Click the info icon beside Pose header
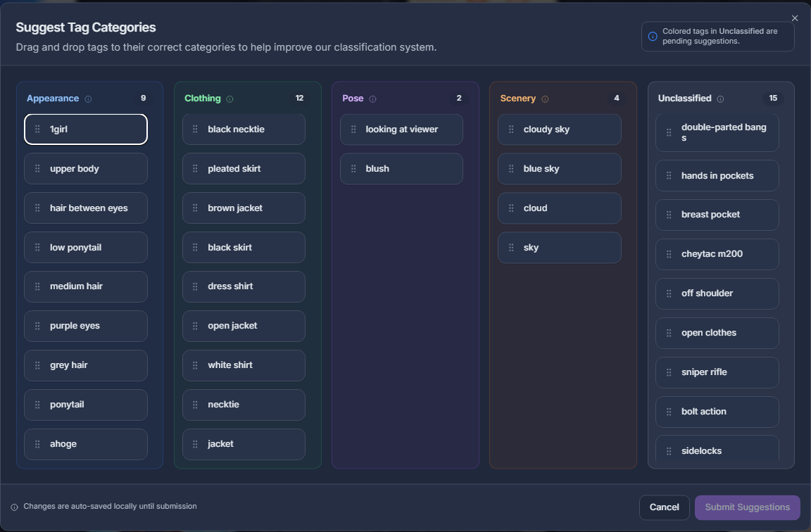 coord(373,99)
